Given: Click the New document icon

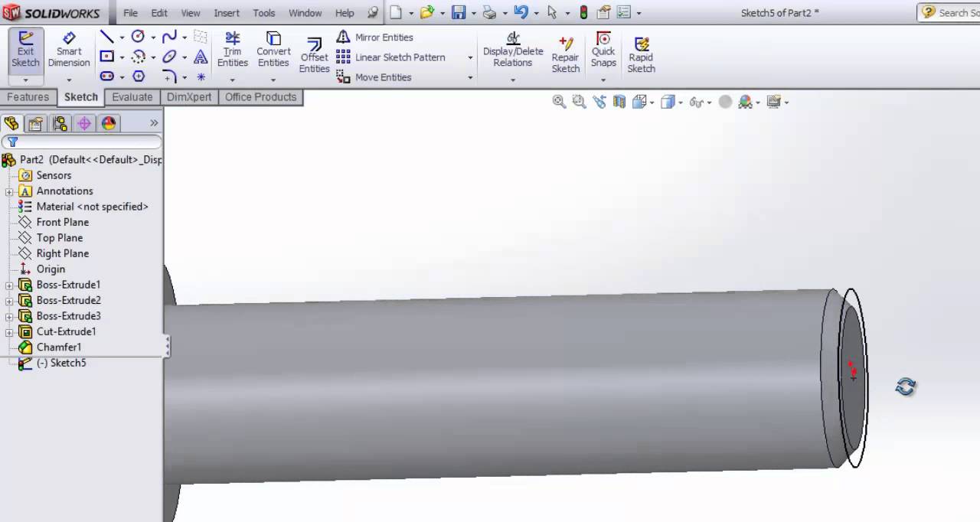Looking at the screenshot, I should [x=396, y=12].
